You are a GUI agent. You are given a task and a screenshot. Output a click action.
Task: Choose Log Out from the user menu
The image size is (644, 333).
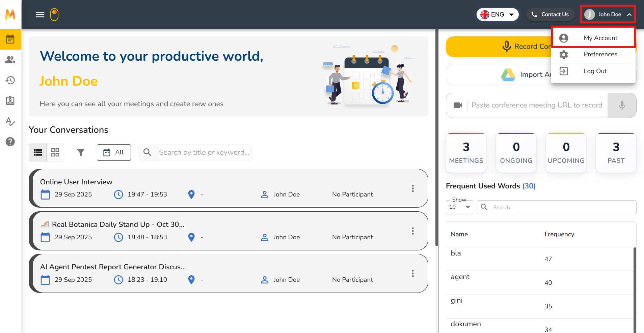[x=595, y=71]
